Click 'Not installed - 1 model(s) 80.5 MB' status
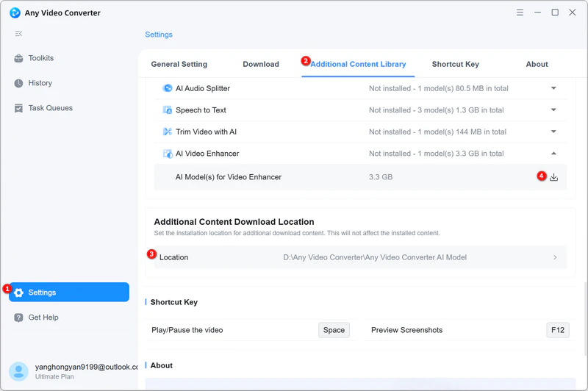 point(438,88)
